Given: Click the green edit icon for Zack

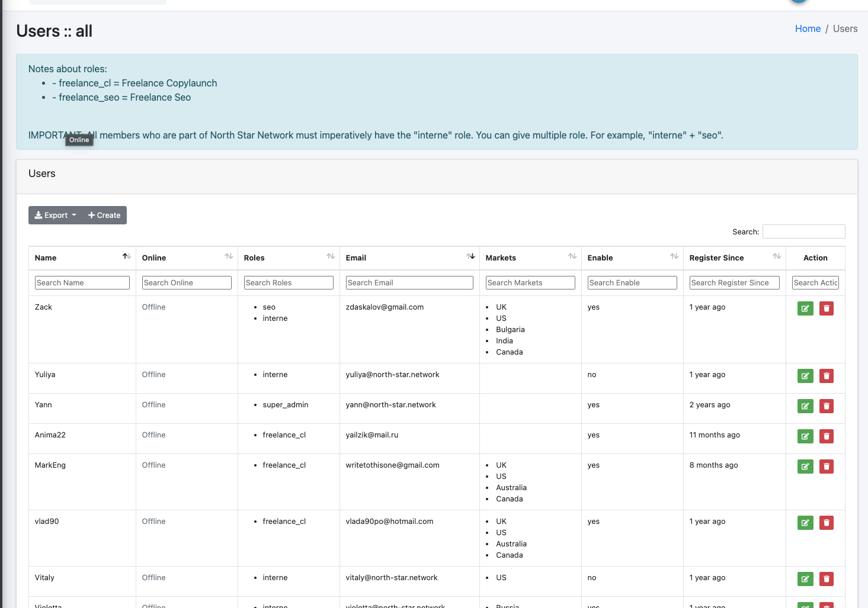Looking at the screenshot, I should point(805,308).
